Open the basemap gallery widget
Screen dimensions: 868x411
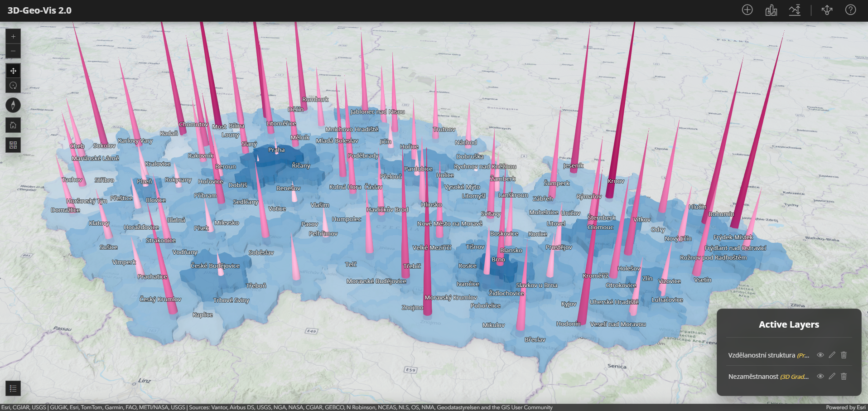coord(13,145)
